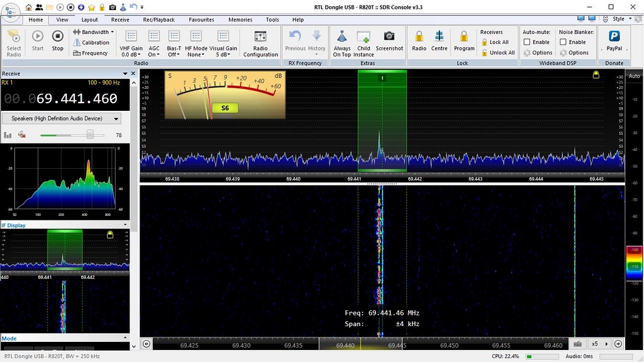Open the Favourites ribbon tab
644x362 pixels.
click(x=201, y=20)
